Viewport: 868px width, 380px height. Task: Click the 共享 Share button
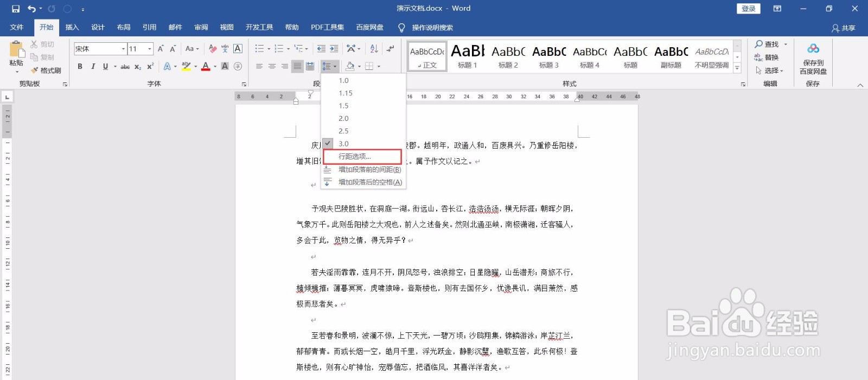(x=844, y=28)
